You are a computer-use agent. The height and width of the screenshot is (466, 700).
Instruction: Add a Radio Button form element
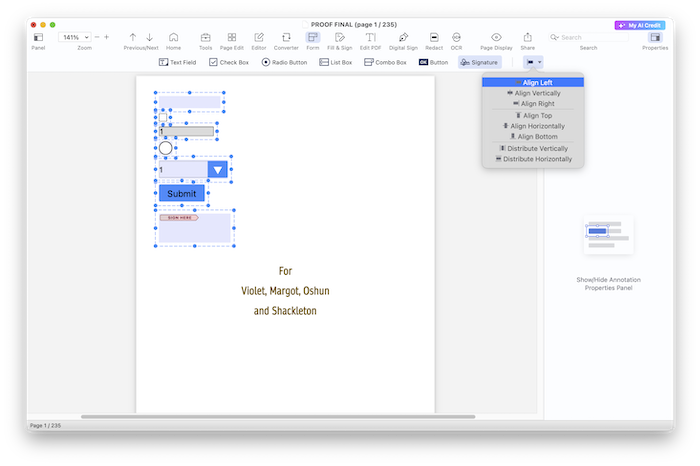[x=284, y=62]
